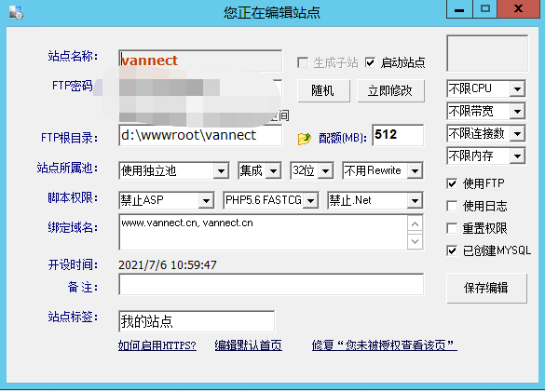Viewport: 545px width, 392px height.
Task: Click the 配额(MB) input field
Action: coord(398,135)
